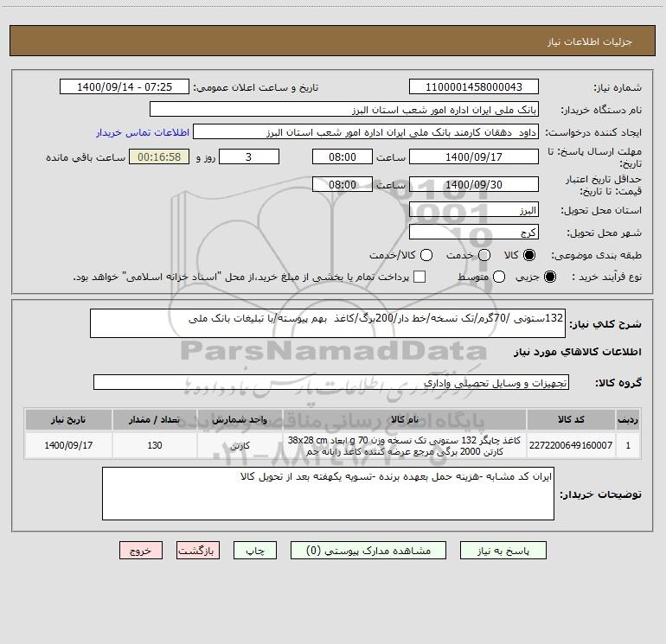The width and height of the screenshot is (666, 644).
Task: Toggle اسناد خزانه اسلامی payment checkbox
Action: [419, 277]
